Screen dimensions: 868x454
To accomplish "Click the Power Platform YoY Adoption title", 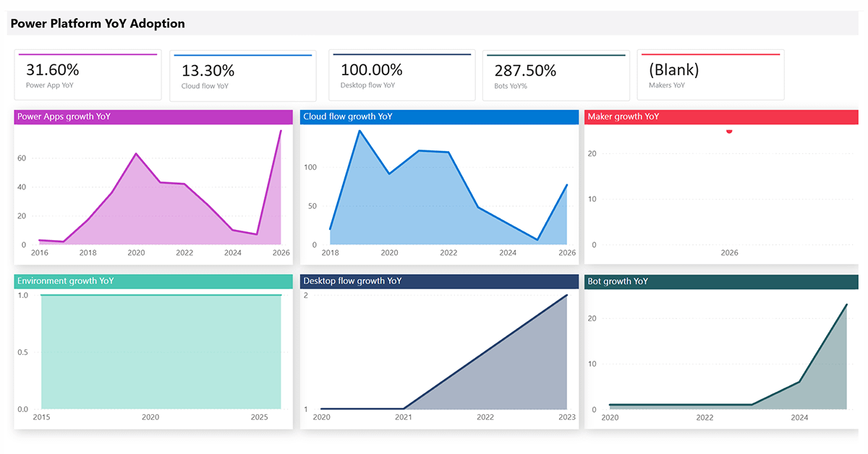I will click(x=98, y=23).
